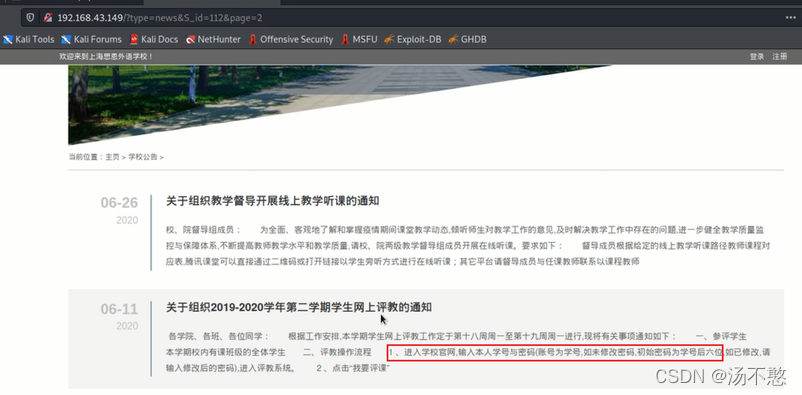Open the 2019-2020学年第二学期学生网上评教 notice
This screenshot has height=395, width=802.
(299, 308)
